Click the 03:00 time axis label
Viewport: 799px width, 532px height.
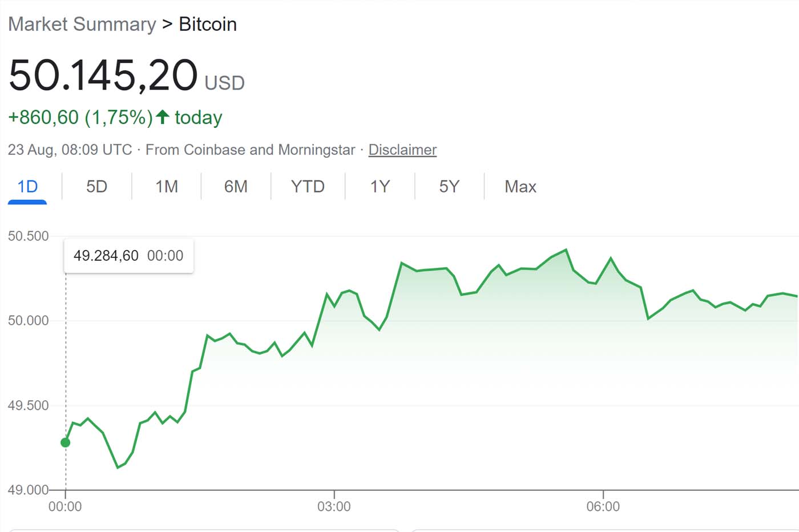(334, 506)
